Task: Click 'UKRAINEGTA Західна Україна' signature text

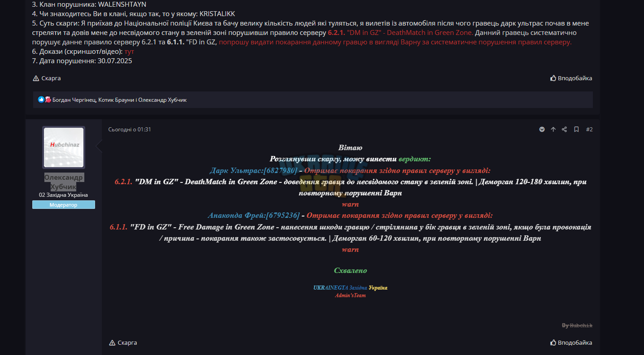Action: coord(350,288)
